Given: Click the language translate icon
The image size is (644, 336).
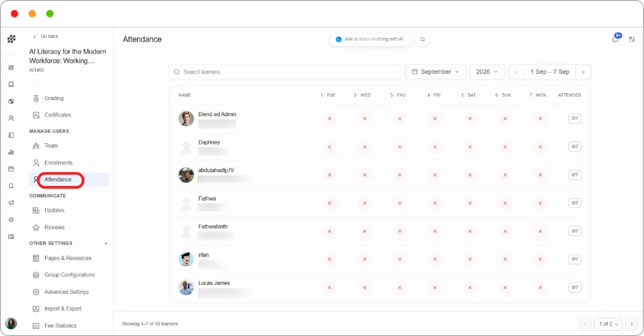Looking at the screenshot, I should pyautogui.click(x=632, y=39).
